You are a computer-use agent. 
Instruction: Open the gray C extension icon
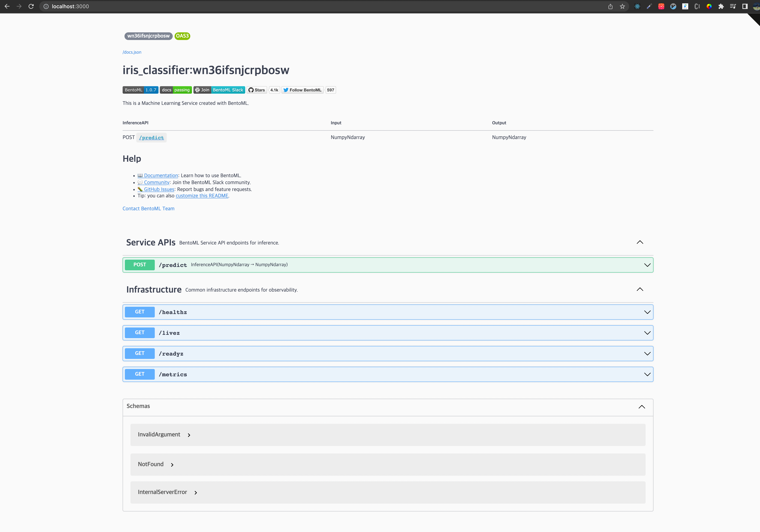click(x=697, y=6)
